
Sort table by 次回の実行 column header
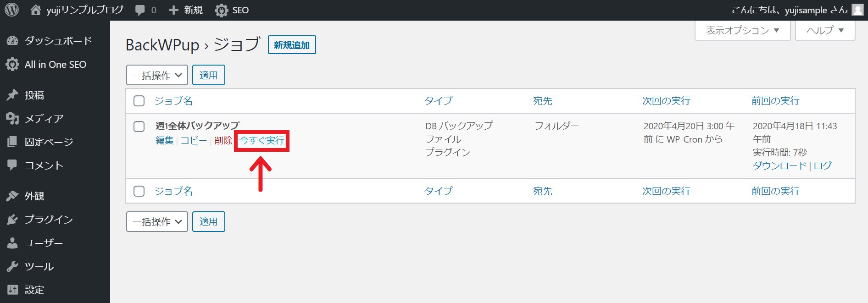[x=666, y=101]
